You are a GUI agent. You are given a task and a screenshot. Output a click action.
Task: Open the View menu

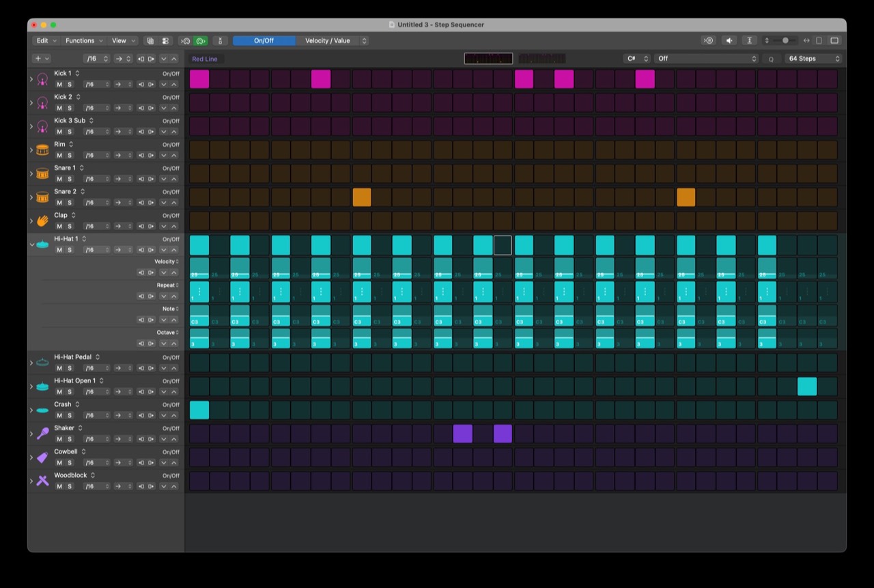(123, 41)
